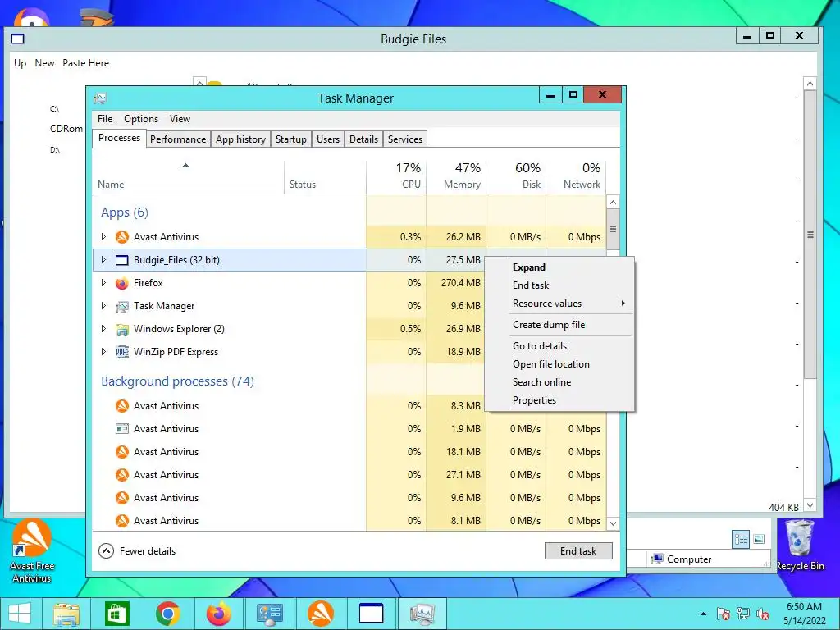Click the muted speaker tray icon
Screen dimensions: 840x630
[763, 614]
